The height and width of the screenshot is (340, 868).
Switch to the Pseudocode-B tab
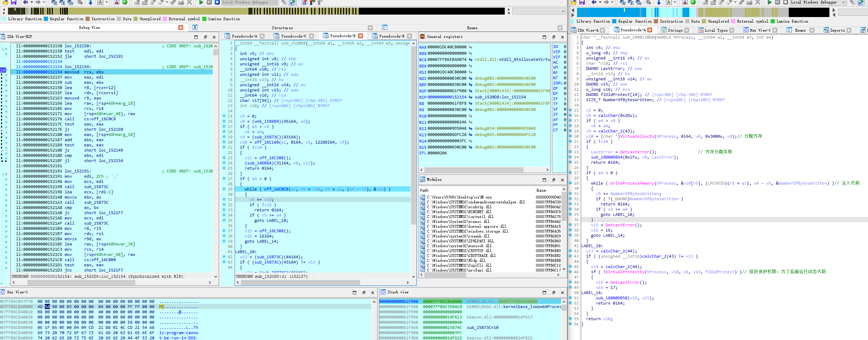click(392, 36)
